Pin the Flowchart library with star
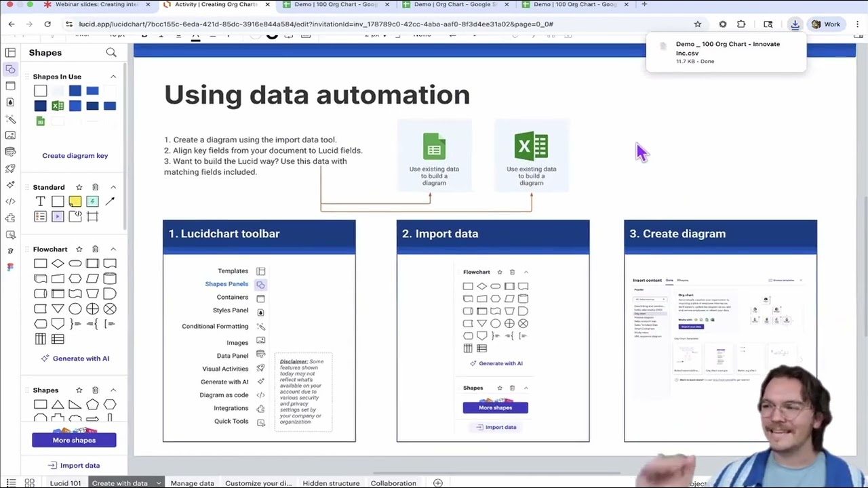The width and height of the screenshot is (868, 488). pyautogui.click(x=79, y=249)
